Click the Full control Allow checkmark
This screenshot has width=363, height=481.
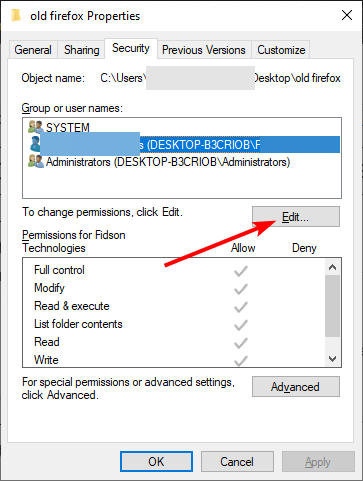pyautogui.click(x=241, y=271)
